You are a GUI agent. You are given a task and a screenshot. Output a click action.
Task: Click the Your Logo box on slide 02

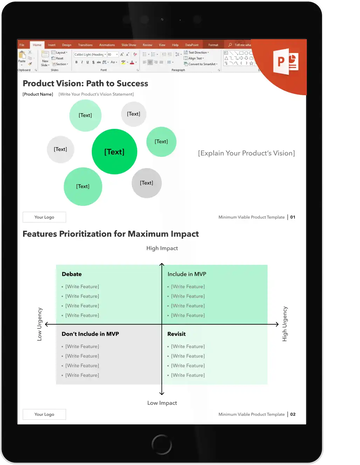(44, 414)
